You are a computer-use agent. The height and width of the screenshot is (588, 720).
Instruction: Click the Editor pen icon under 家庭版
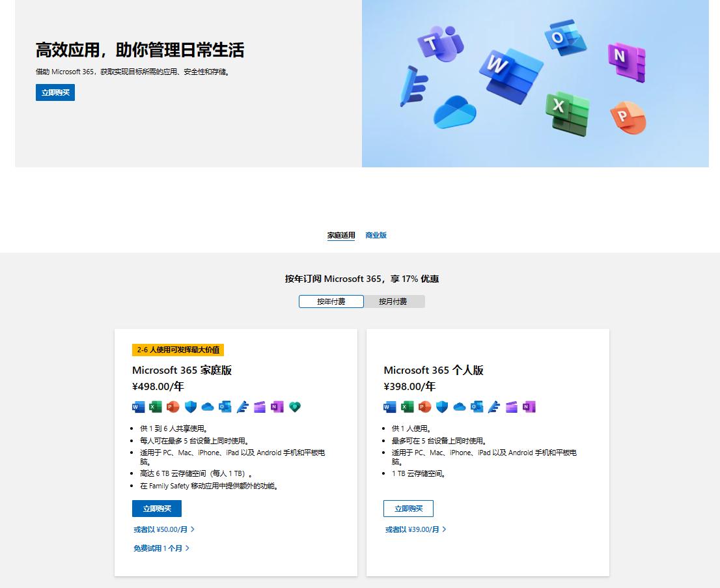click(x=242, y=406)
